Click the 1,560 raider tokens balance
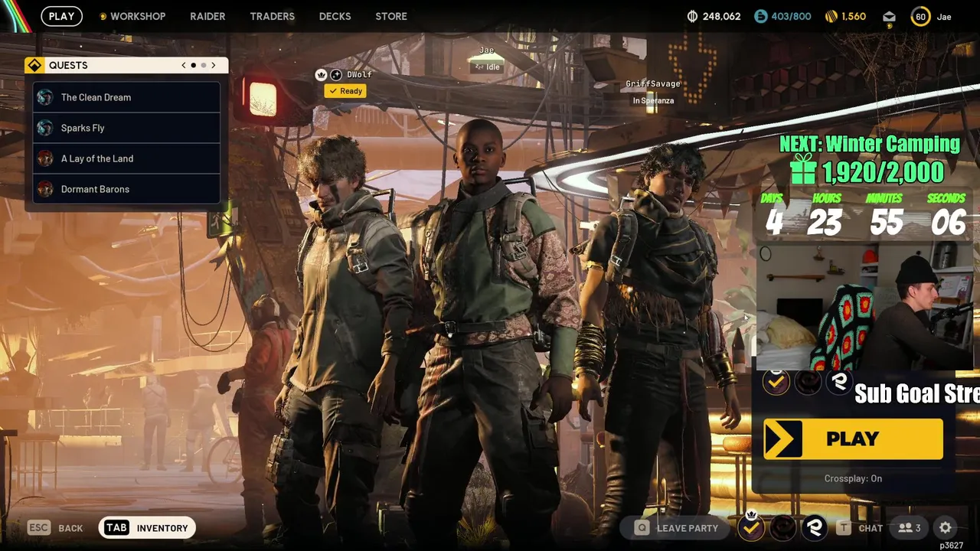 854,16
